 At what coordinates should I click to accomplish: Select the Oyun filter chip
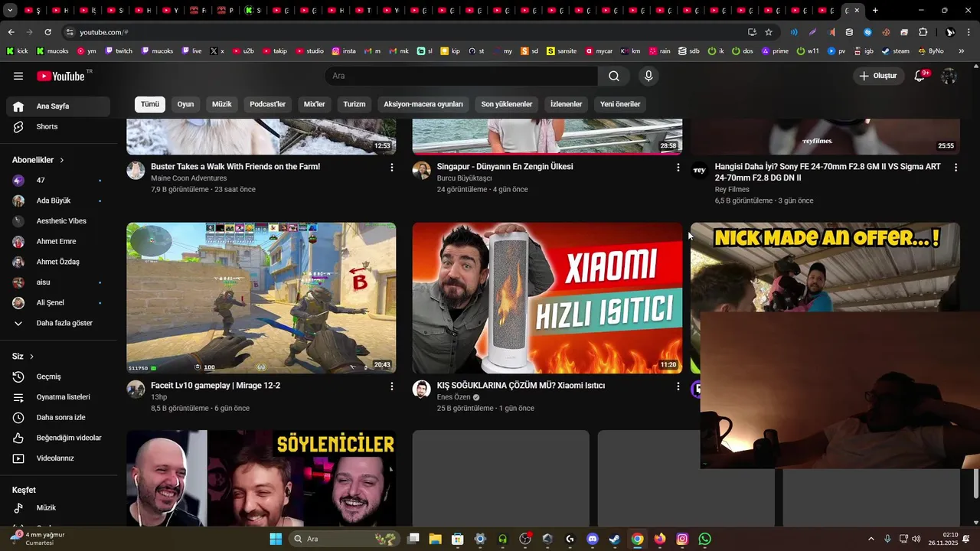click(x=186, y=104)
